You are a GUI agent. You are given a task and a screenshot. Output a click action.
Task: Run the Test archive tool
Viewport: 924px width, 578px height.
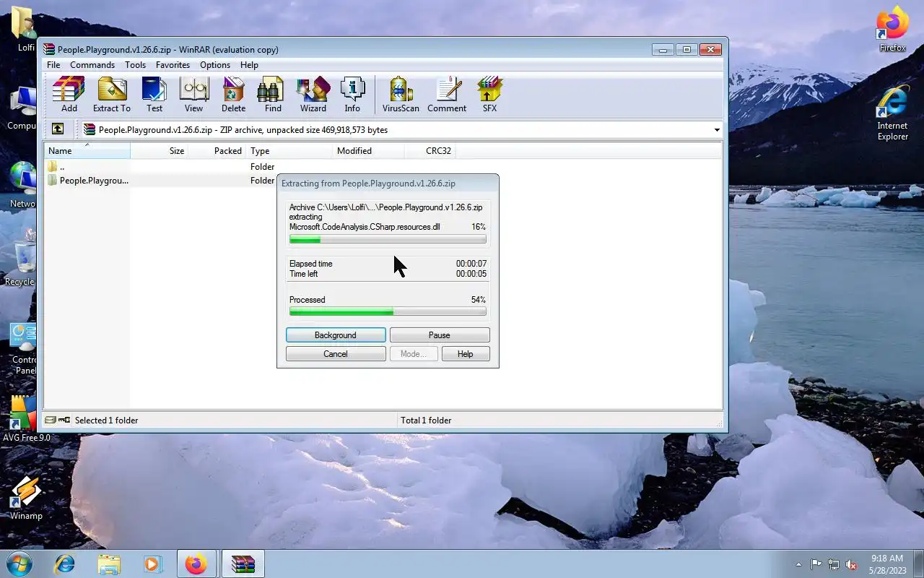154,95
